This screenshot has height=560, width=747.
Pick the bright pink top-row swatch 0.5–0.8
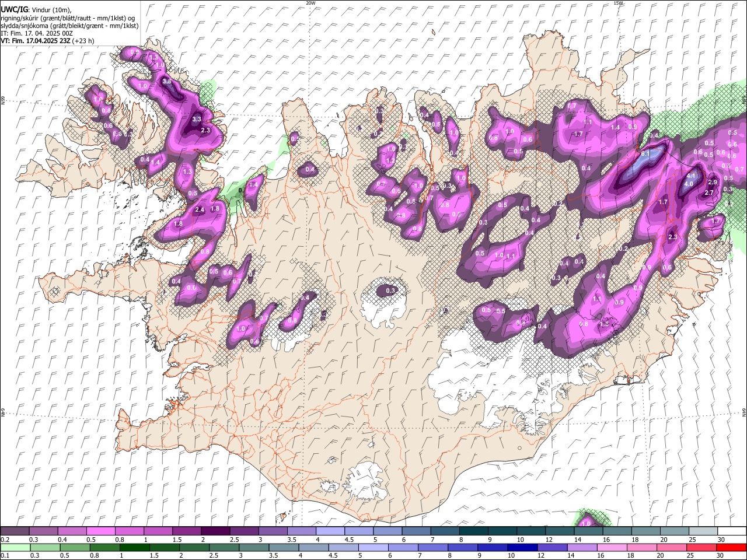[100, 530]
